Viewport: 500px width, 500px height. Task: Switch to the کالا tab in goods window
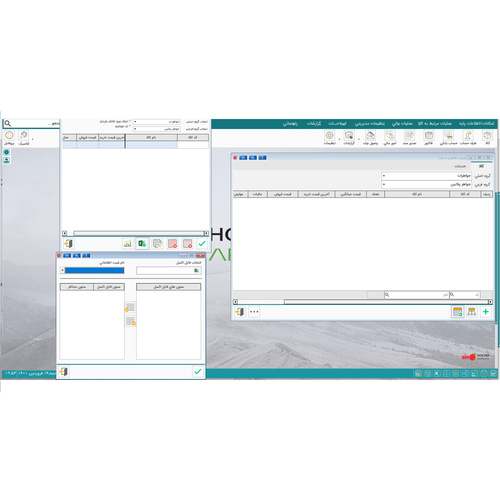(481, 166)
